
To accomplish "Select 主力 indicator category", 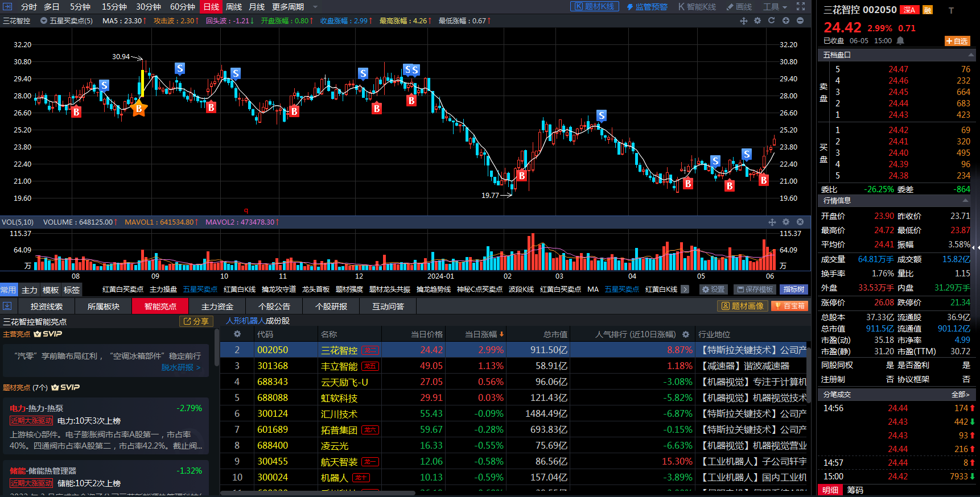I will coord(30,289).
